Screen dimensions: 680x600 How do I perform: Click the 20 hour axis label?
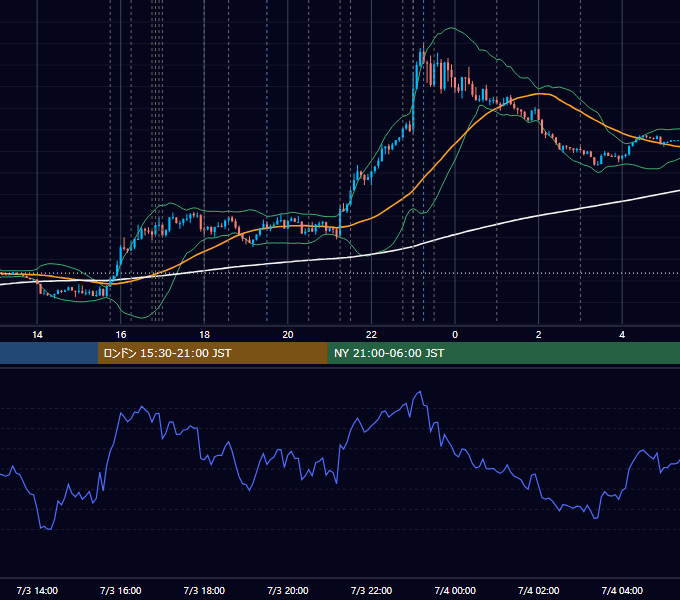[288, 335]
